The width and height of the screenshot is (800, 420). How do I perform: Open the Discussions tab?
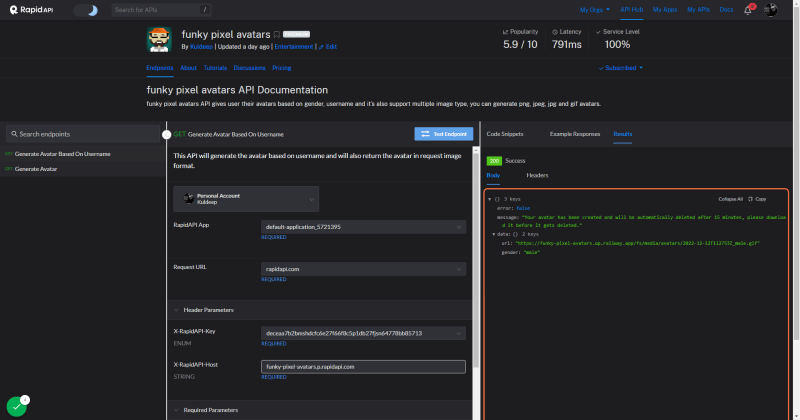249,68
